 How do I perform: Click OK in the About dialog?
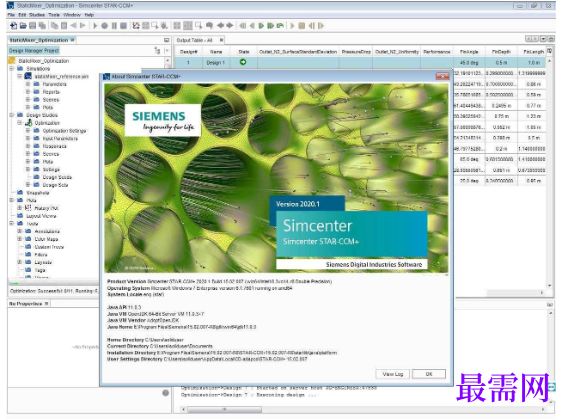[429, 374]
